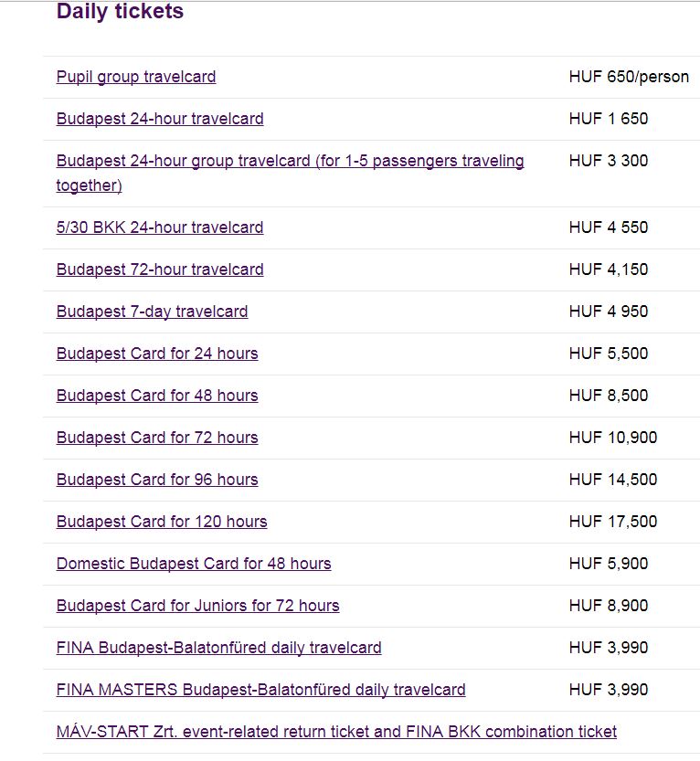Screen dimensions: 700x761
Task: Click the HUF 17,500 price text
Action: (x=612, y=522)
